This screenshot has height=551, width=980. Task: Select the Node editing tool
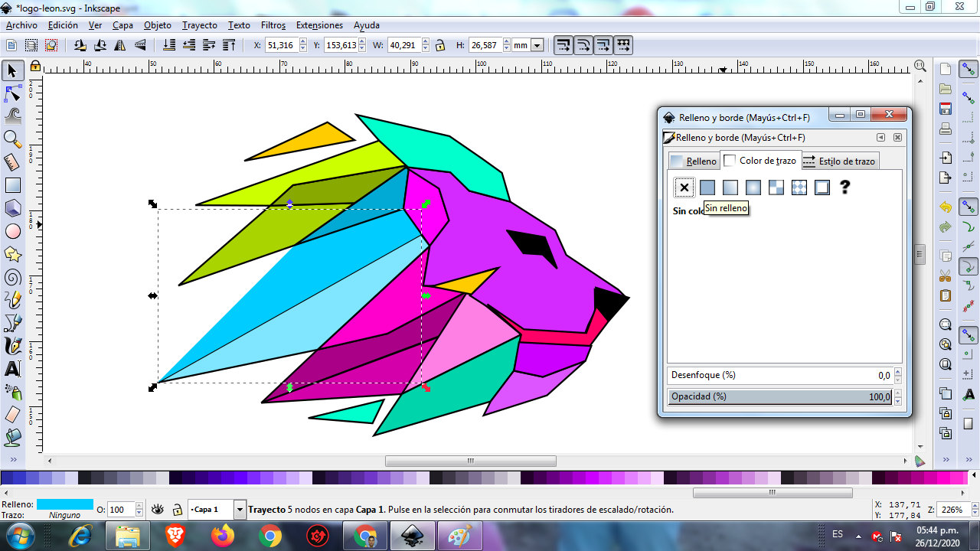[12, 94]
